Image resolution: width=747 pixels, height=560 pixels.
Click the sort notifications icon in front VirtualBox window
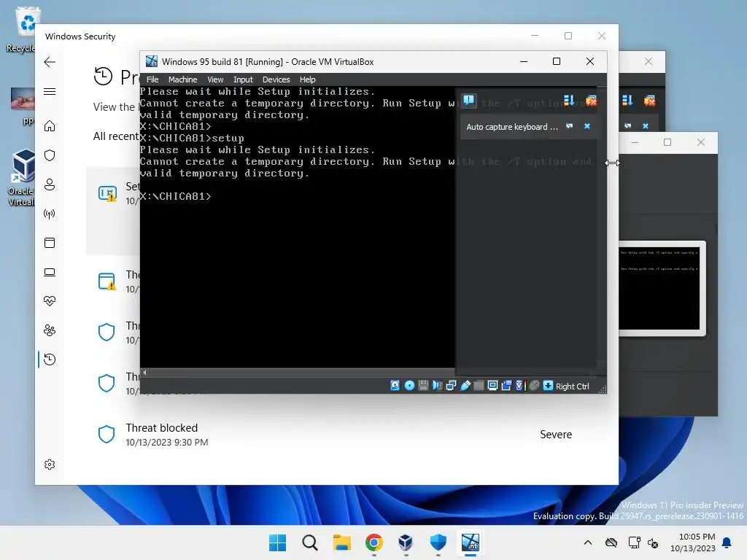tap(569, 101)
